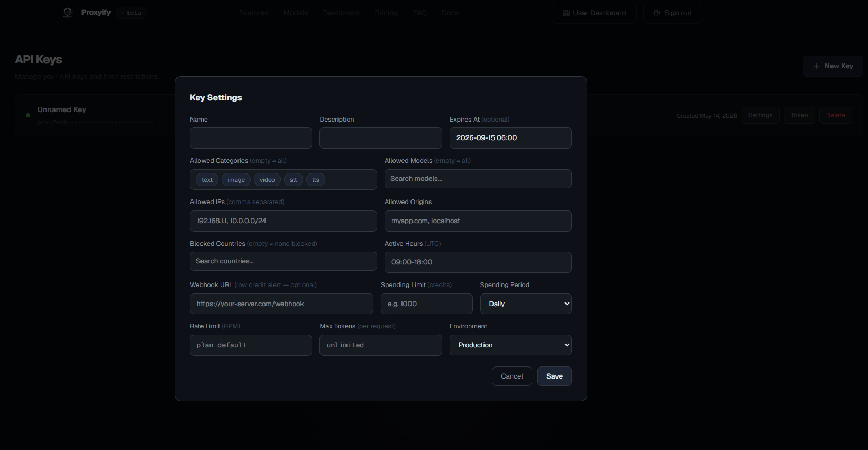Toggle the image category chip
Screen dimensions: 868x450
coord(236,180)
